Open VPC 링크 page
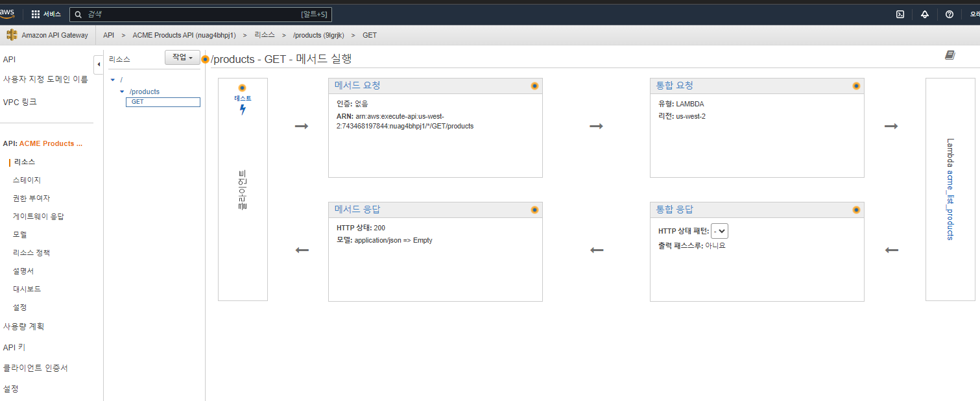The height and width of the screenshot is (401, 980). [x=20, y=102]
